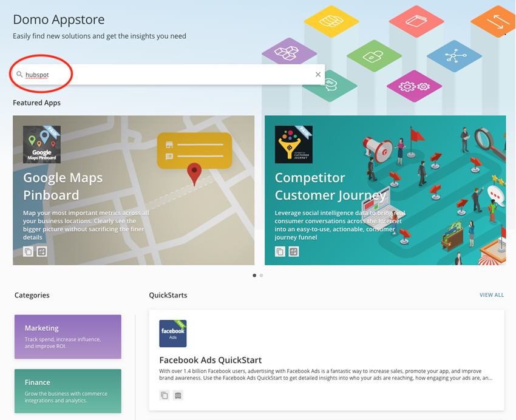Open the VIEW ALL QuickStarts link
Screen dimensions: 516x420
[x=492, y=295]
